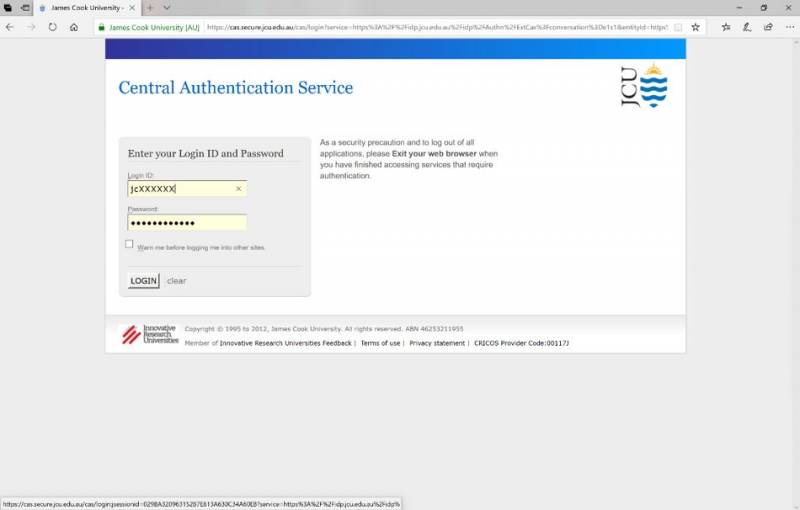The height and width of the screenshot is (510, 800).
Task: Refresh the current page
Action: point(52,27)
